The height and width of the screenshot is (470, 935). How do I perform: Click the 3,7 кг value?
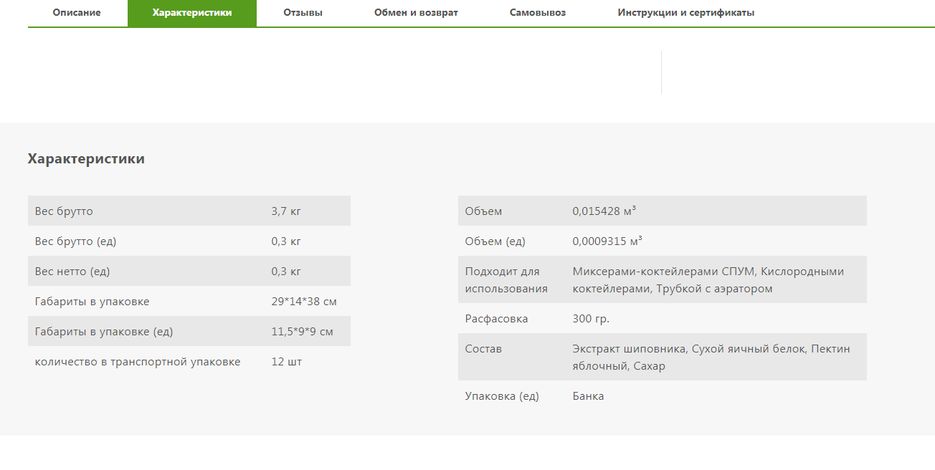coord(286,211)
